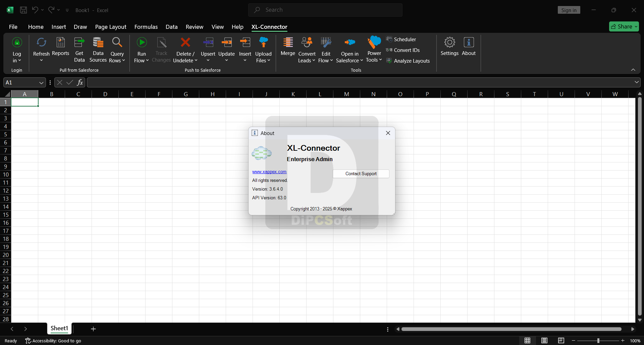Screen dimensions: 644x345
Task: Open the Customize Quick Access Toolbar dropdown
Action: 67,10
